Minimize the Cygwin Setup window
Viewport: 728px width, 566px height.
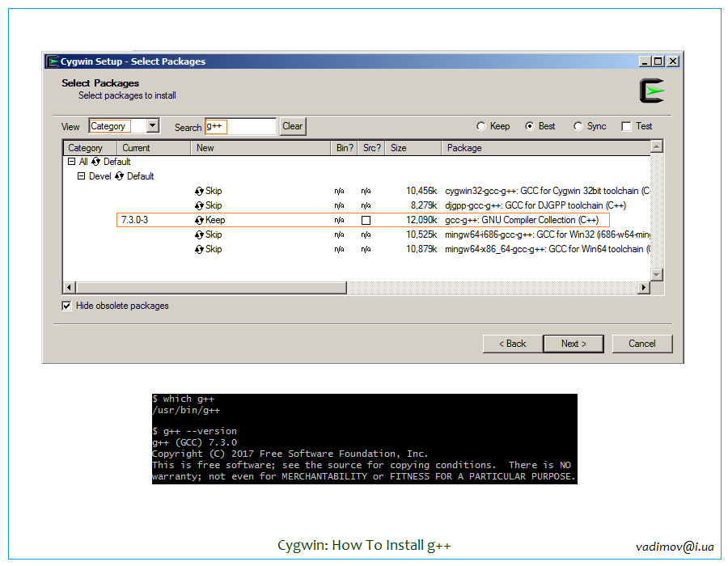[x=645, y=61]
